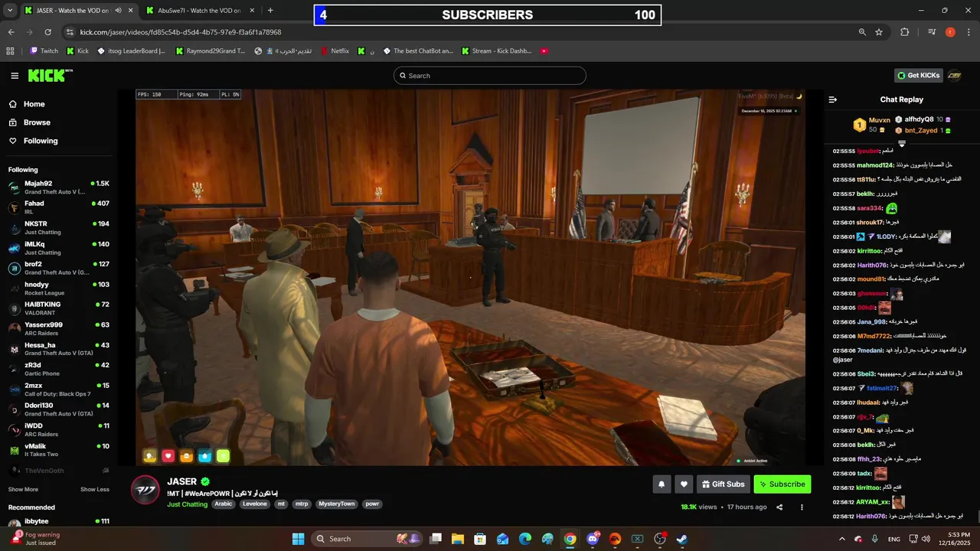Click Show More under Following list

[x=23, y=489]
